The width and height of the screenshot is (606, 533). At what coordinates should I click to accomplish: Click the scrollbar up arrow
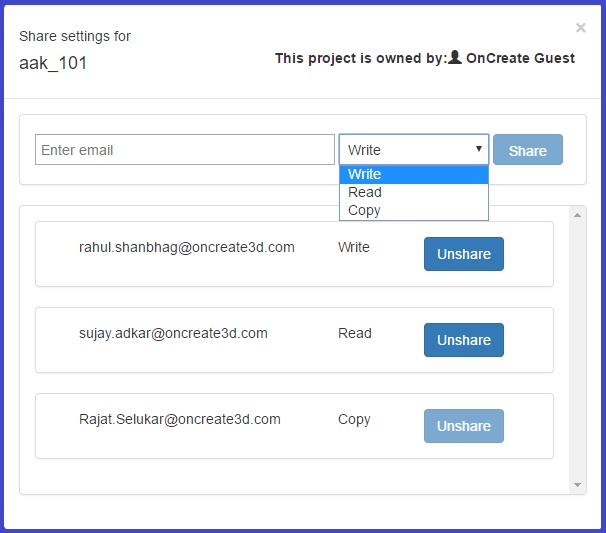(x=578, y=214)
